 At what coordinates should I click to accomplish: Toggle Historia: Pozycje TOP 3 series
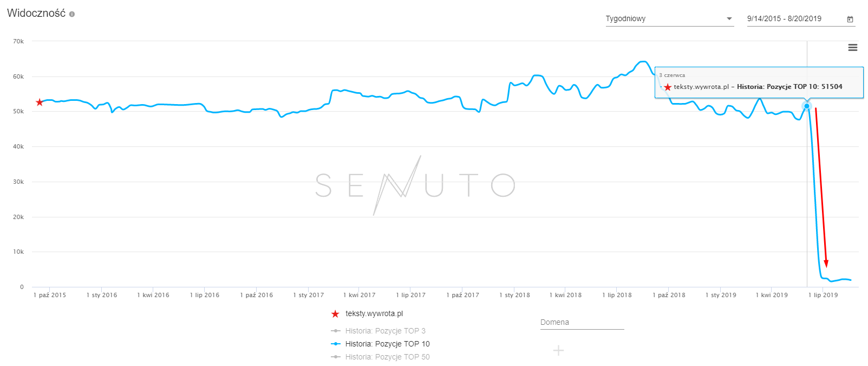click(x=385, y=331)
